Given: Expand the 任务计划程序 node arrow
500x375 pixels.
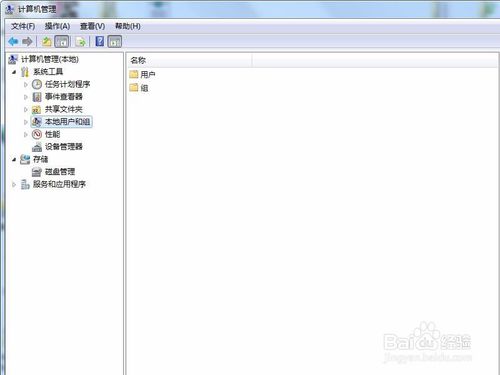Looking at the screenshot, I should point(26,85).
